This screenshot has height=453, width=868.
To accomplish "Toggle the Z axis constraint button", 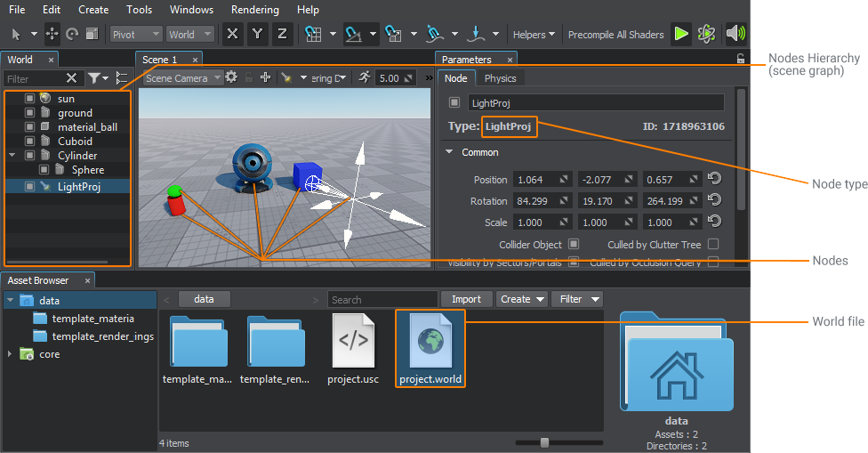I will pyautogui.click(x=282, y=34).
